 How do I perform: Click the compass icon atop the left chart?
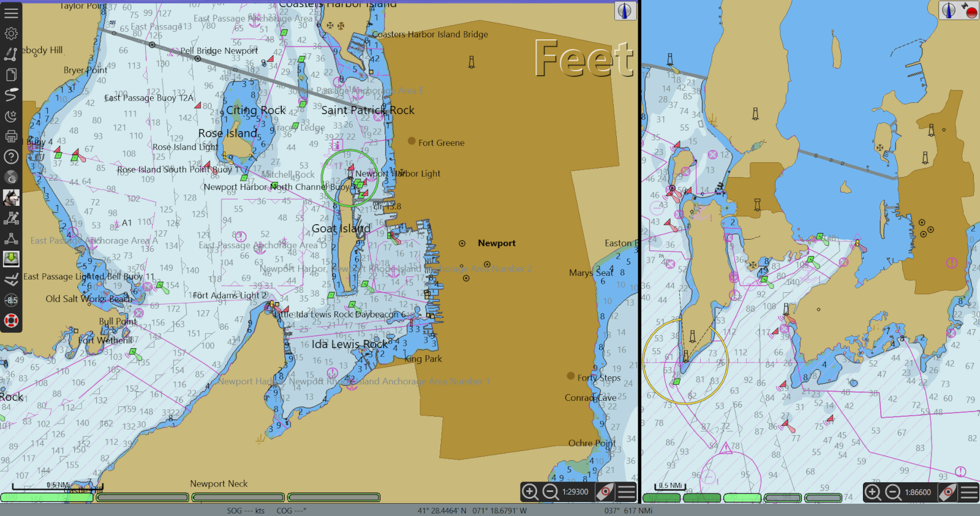(625, 11)
